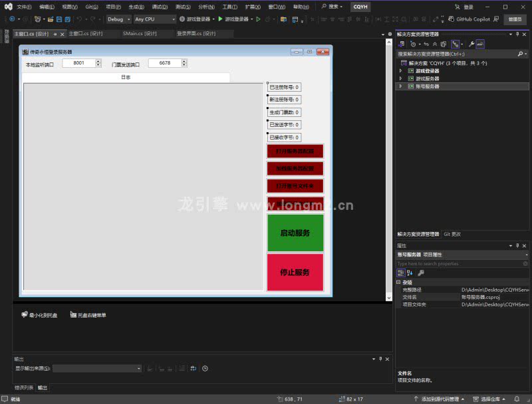Expand the 游戏服务器 project node
Image resolution: width=532 pixels, height=404 pixels.
401,78
